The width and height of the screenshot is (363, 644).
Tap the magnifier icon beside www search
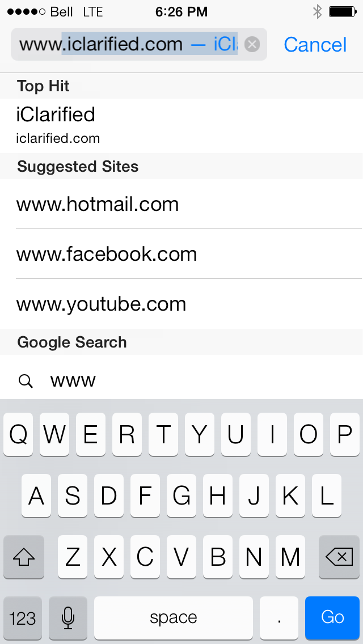point(26,382)
